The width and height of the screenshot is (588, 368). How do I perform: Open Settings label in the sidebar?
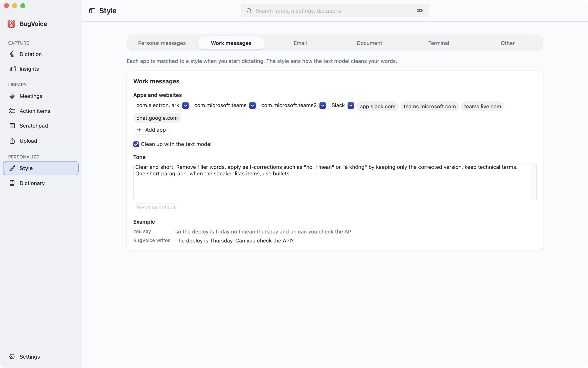[30, 357]
